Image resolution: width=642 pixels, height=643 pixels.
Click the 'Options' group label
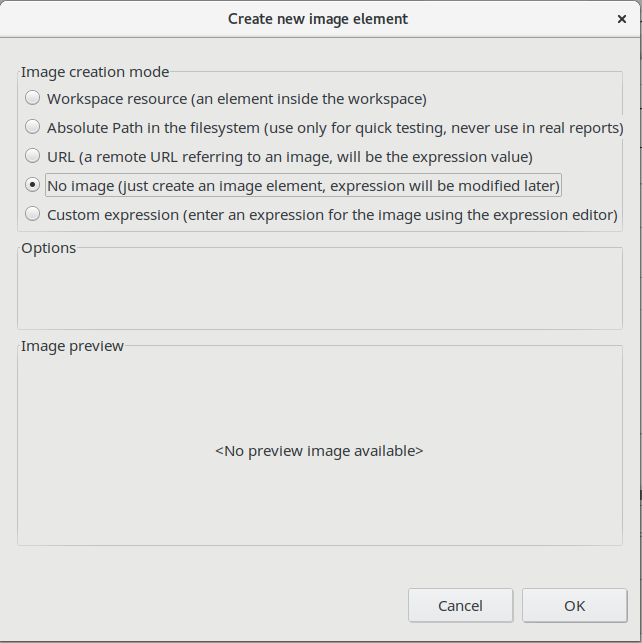(48, 248)
